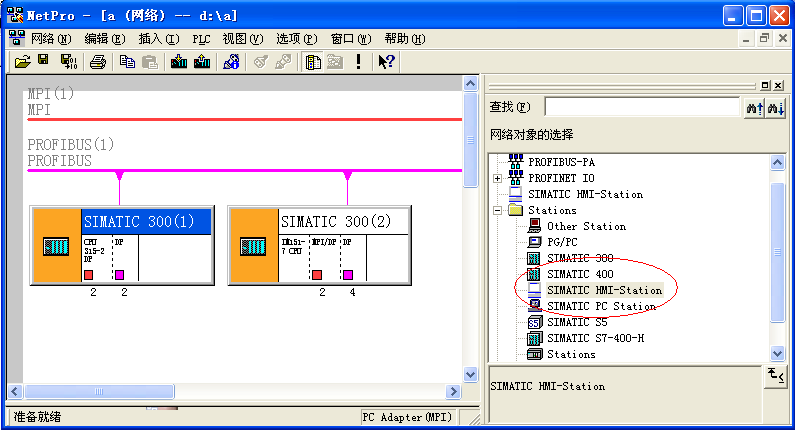
Task: Click the red MPI node of CPU 315-2 DP
Action: [89, 275]
